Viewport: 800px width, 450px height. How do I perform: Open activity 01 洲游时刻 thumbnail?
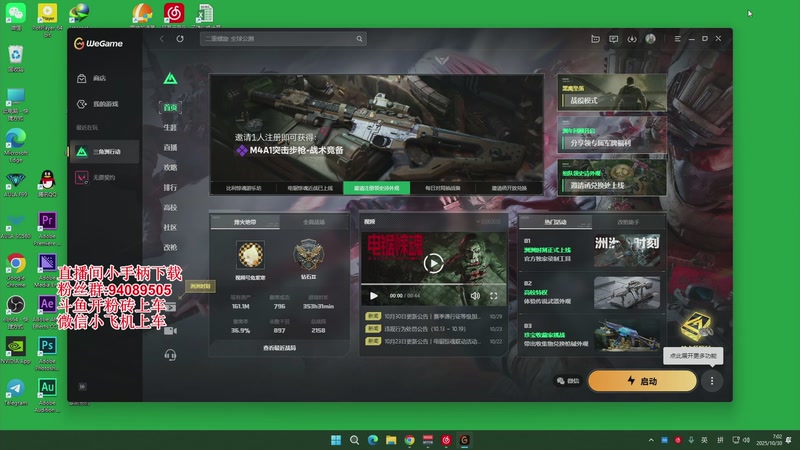(x=627, y=251)
